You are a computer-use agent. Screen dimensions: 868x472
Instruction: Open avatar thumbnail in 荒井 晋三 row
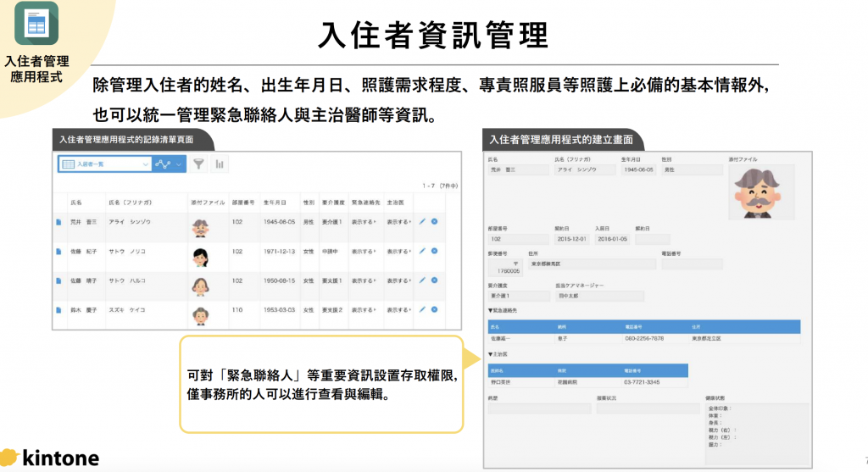click(200, 228)
